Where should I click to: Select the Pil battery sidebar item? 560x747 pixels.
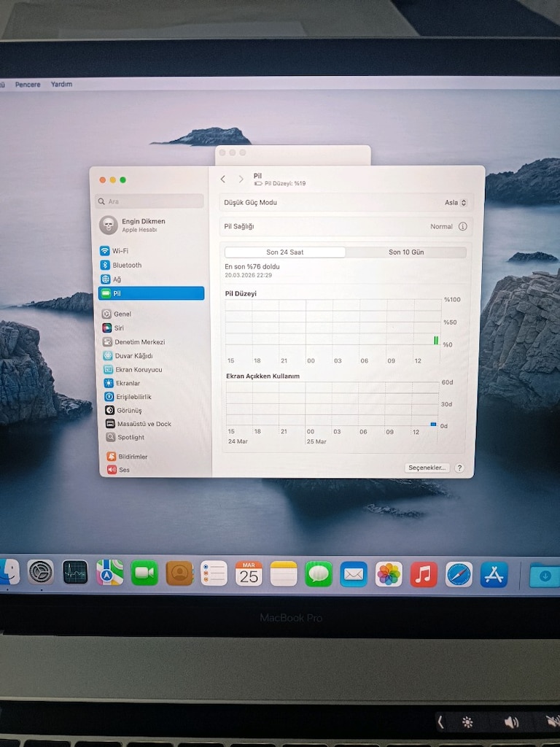[x=151, y=293]
